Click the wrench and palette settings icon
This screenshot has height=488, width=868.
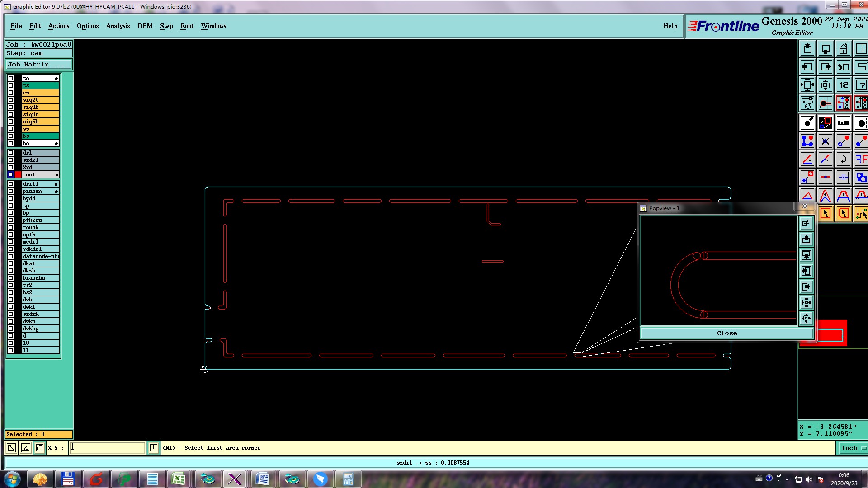(x=807, y=103)
